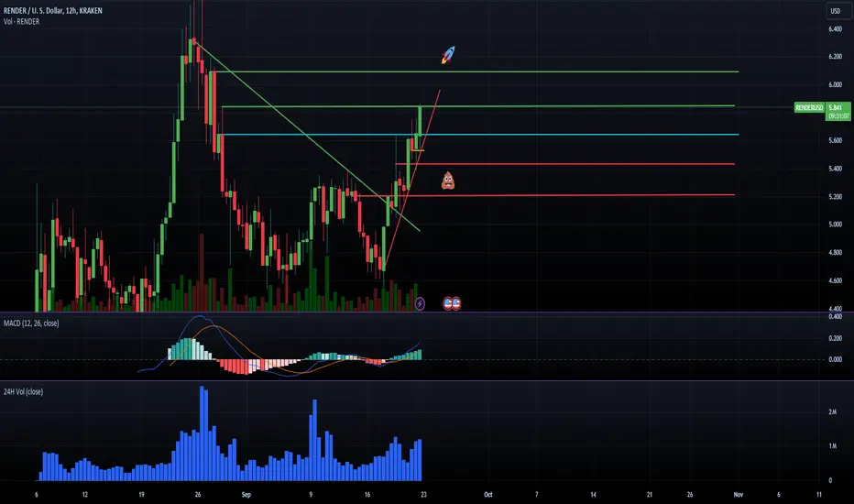
Task: Select the Vol · RENDER indicator legend
Action: pos(21,22)
